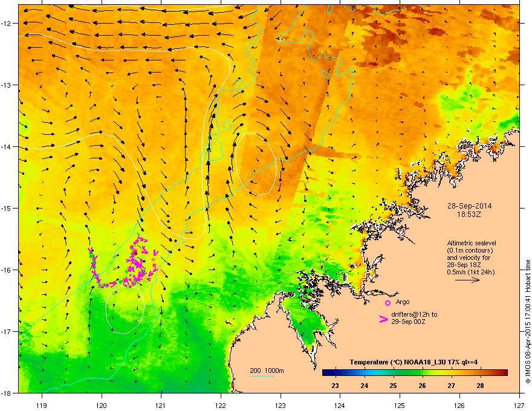The width and height of the screenshot is (532, 411).
Task: Click the dark red end of the temperature colorbar
Action: (x=504, y=373)
